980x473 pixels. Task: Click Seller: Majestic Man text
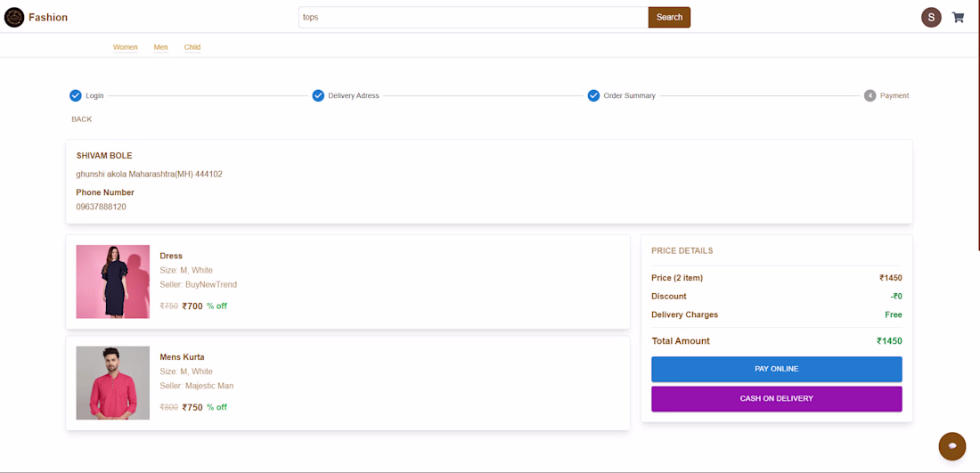click(197, 386)
